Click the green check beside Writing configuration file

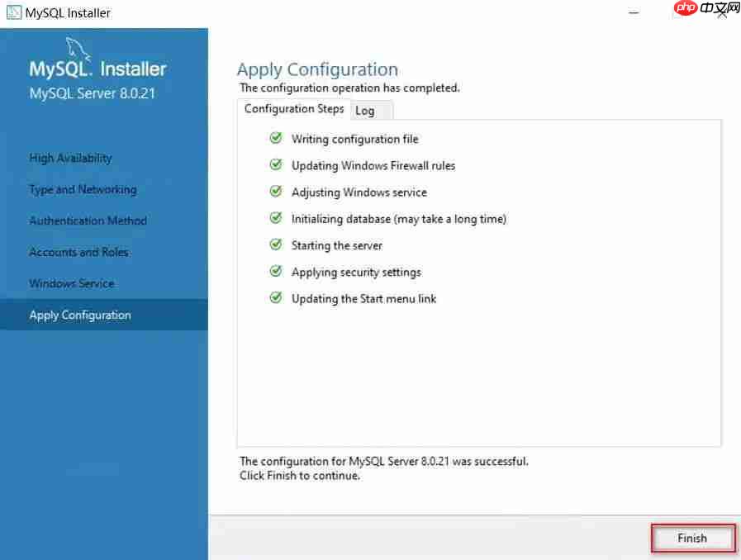coord(275,138)
